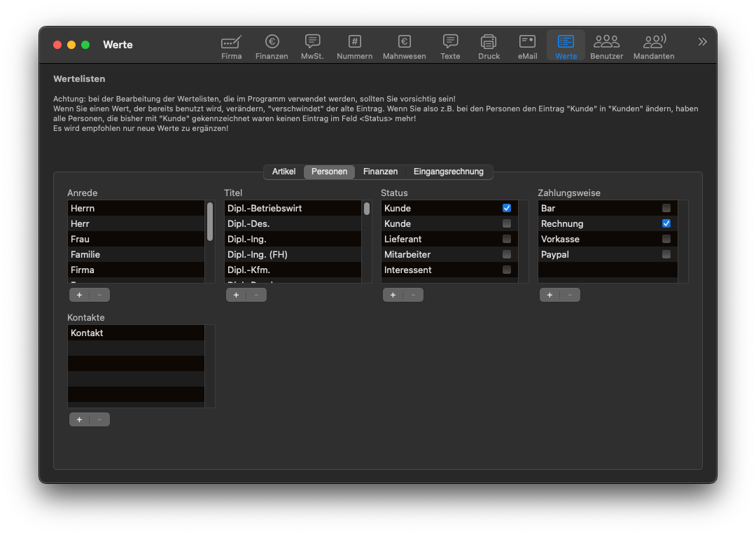Show the Benutzer settings pane
Viewport: 756px width, 535px height.
(x=606, y=46)
